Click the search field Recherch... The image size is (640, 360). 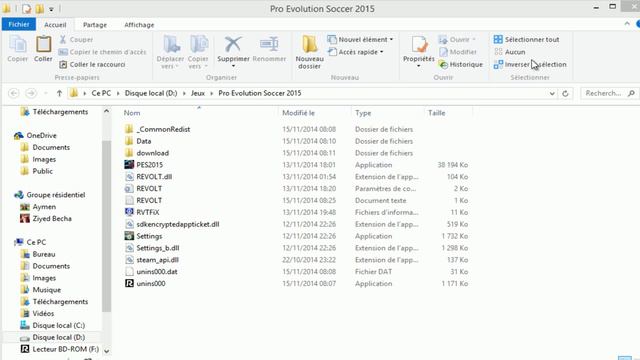(609, 93)
